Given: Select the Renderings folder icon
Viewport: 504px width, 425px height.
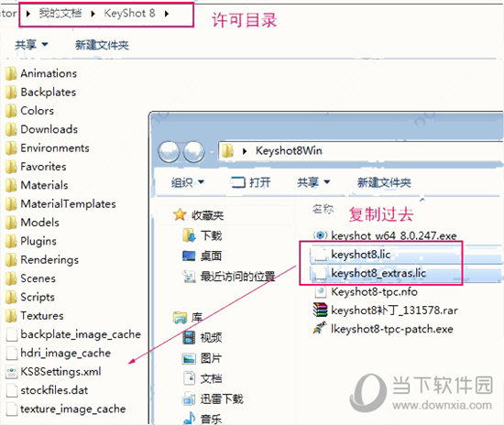Looking at the screenshot, I should pyautogui.click(x=11, y=260).
